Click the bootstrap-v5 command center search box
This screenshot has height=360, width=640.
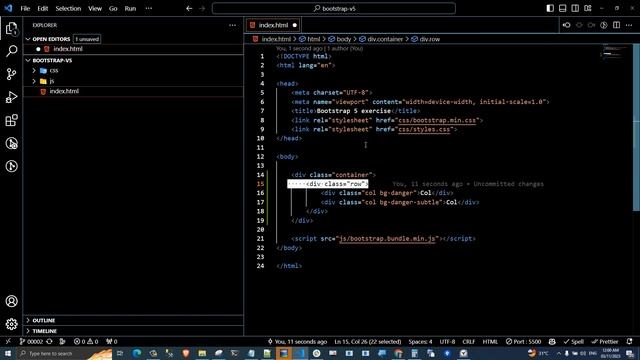click(x=334, y=8)
